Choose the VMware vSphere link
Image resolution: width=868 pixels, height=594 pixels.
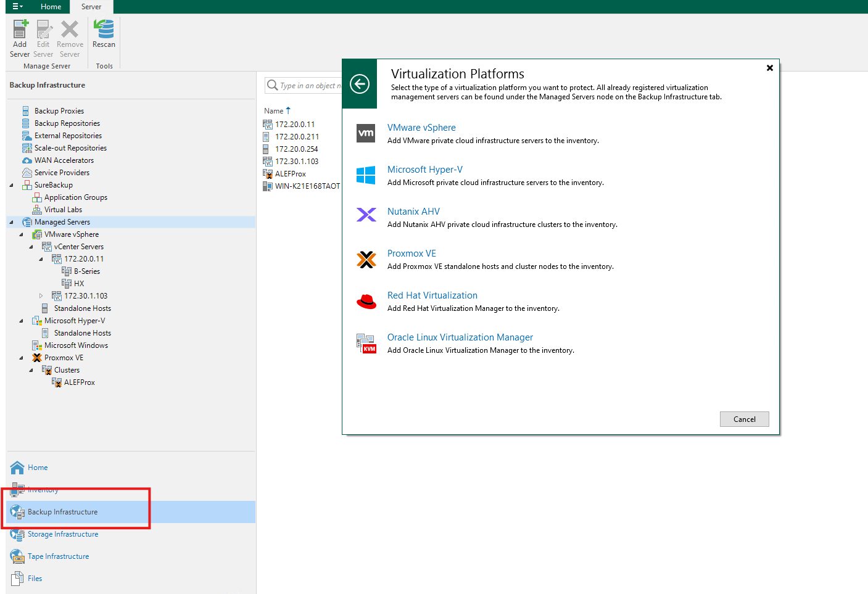[421, 128]
